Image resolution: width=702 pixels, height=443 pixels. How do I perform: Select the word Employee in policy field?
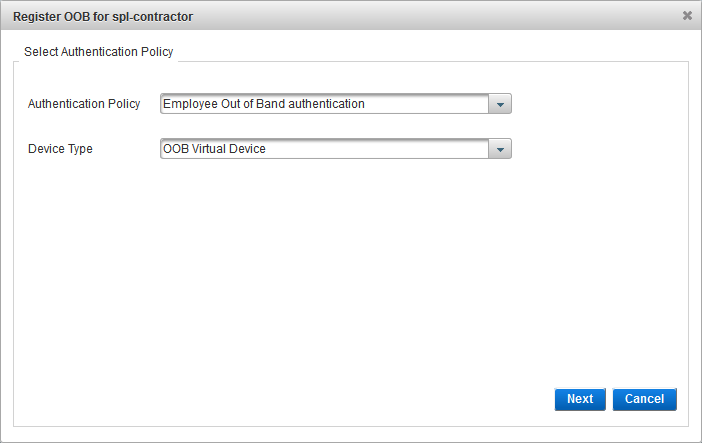coord(188,104)
